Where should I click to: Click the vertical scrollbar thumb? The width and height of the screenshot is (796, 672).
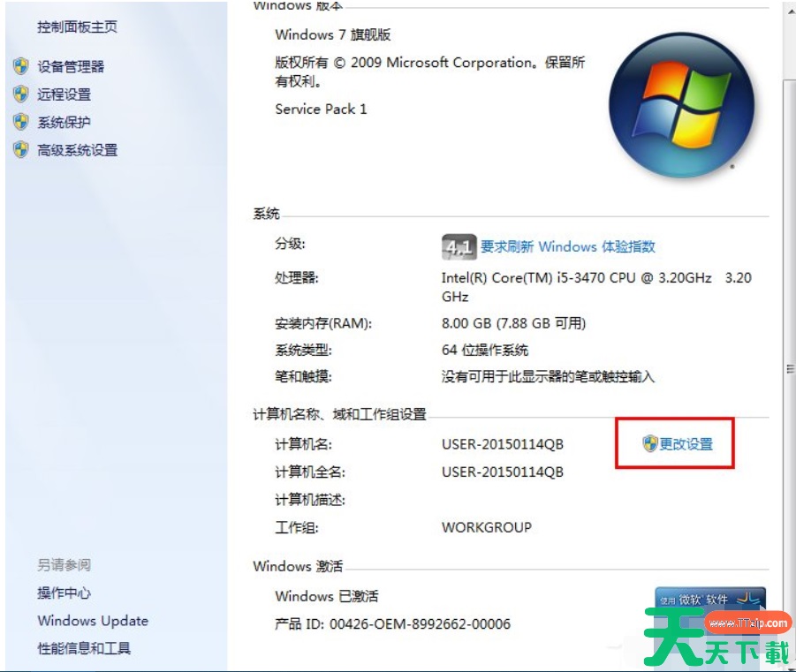pyautogui.click(x=790, y=368)
